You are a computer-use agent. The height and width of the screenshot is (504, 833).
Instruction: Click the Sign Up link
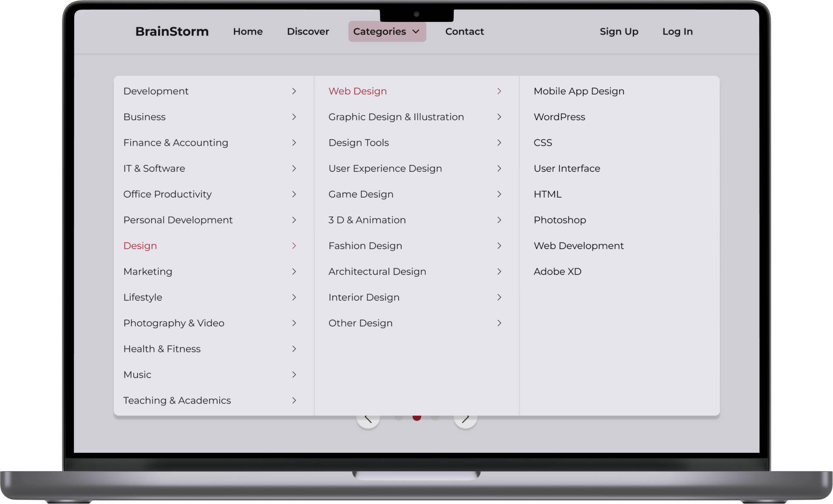click(x=619, y=31)
